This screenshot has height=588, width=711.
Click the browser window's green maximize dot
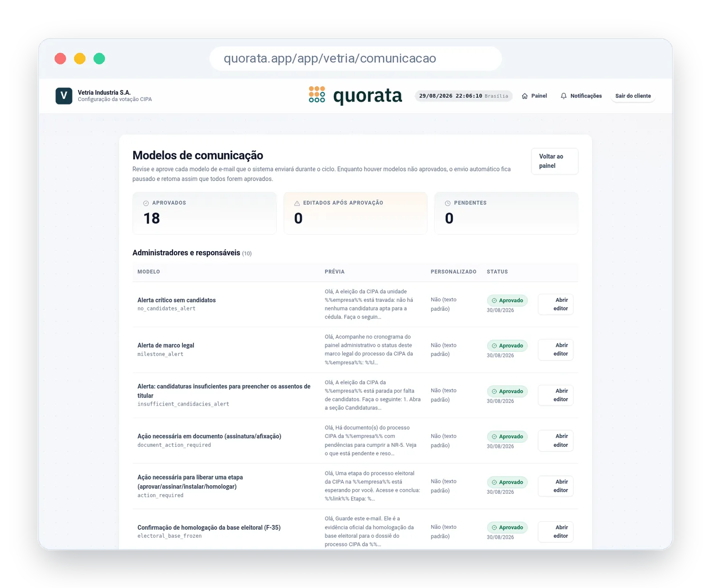click(x=99, y=59)
